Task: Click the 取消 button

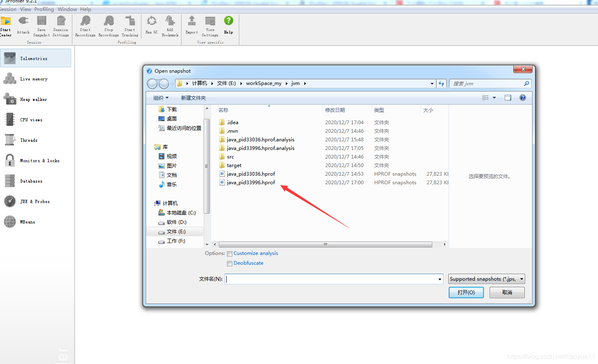Action: 507,293
